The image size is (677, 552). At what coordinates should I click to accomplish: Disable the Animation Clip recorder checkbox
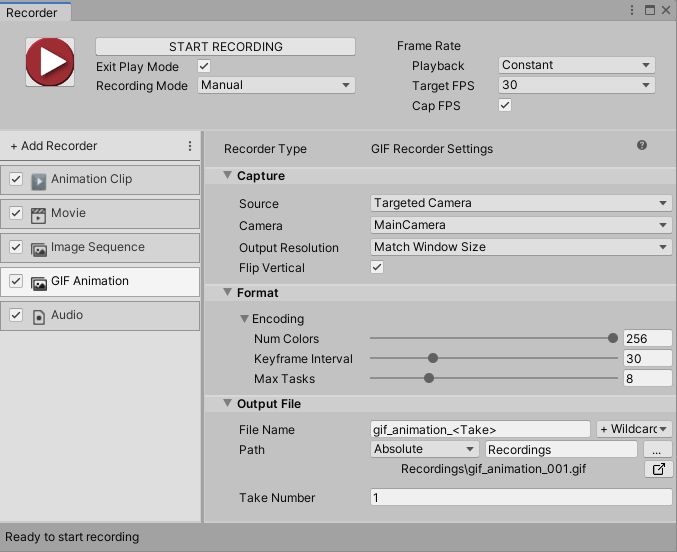point(16,179)
